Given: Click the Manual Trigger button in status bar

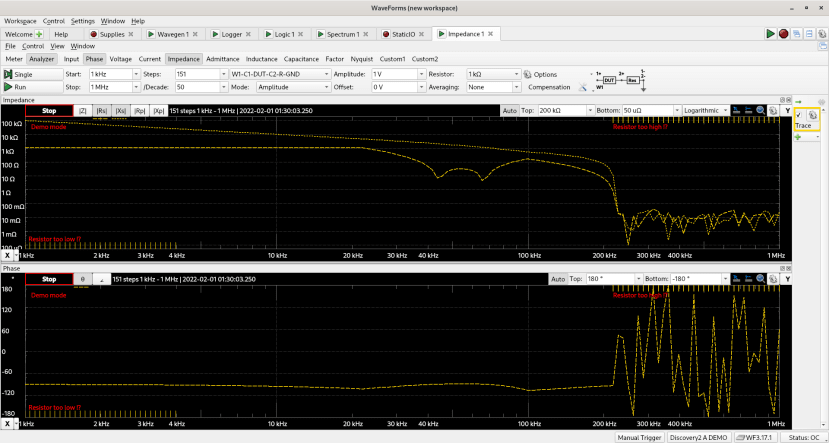Looking at the screenshot, I should (640, 437).
